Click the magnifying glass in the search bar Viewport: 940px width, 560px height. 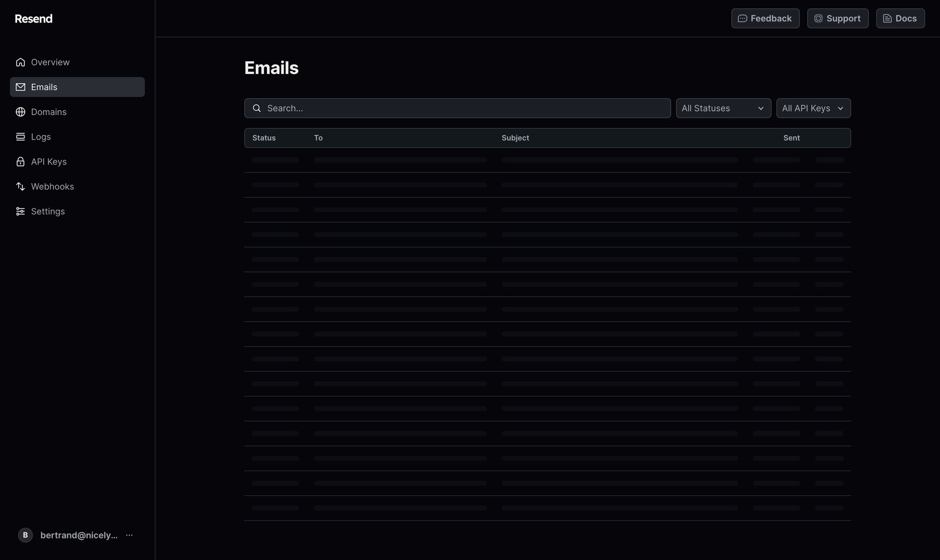point(257,108)
